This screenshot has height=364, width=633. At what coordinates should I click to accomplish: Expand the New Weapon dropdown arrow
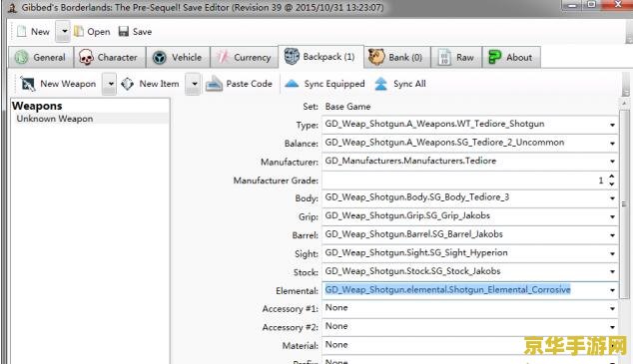[x=110, y=84]
